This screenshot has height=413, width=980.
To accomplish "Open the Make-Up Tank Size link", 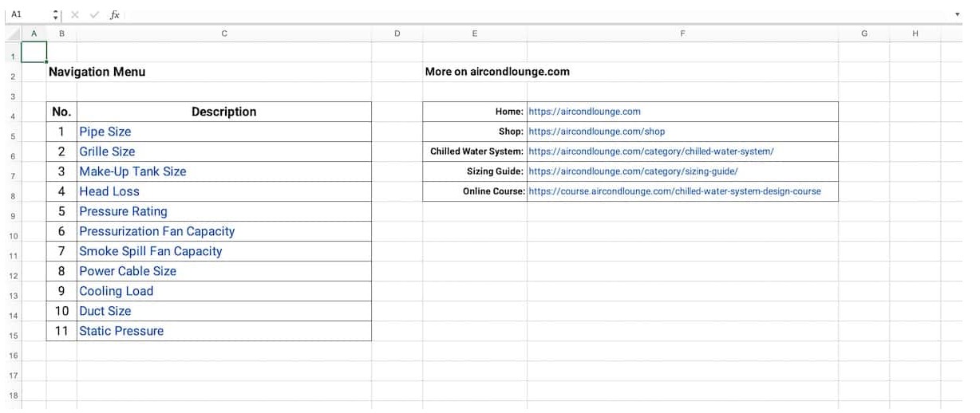I will (132, 171).
